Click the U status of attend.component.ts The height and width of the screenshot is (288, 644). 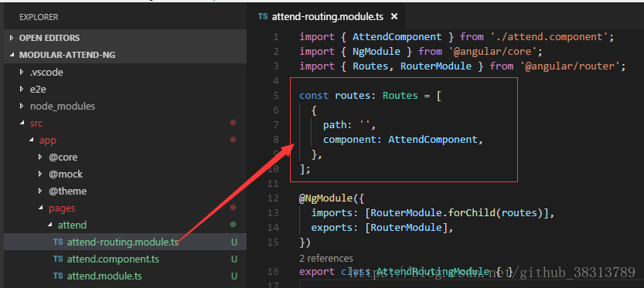(x=233, y=259)
